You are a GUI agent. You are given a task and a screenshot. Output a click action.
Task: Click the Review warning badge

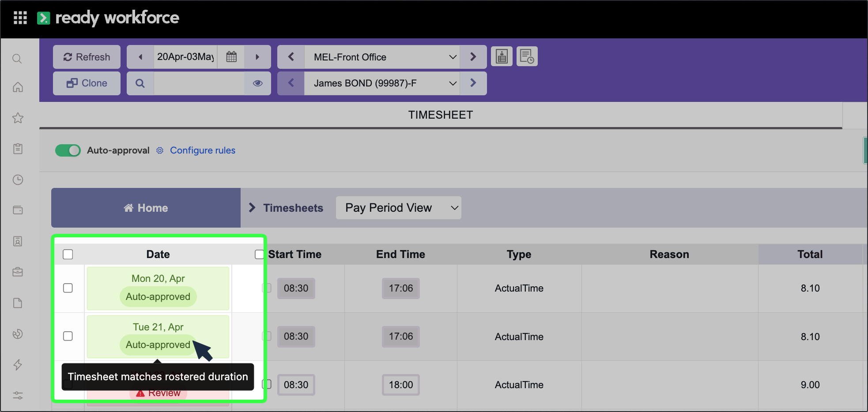(158, 393)
